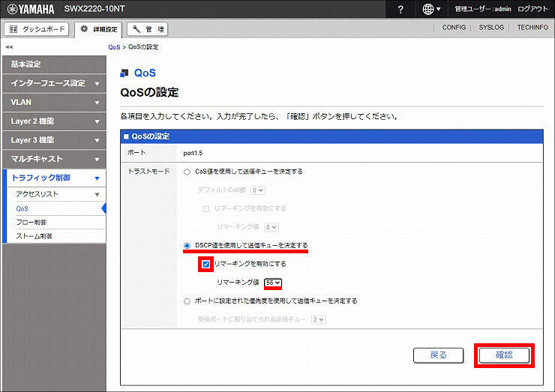Screen dimensions: 555x392
Task: Click the port1.5 value text
Action: [193, 153]
